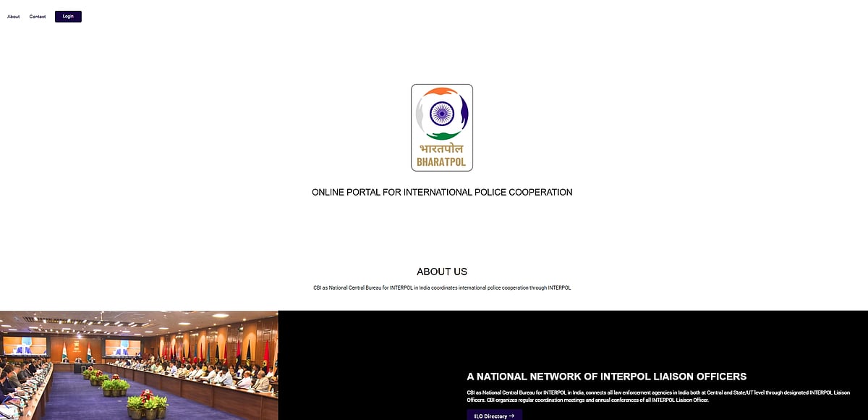Click the ABOUT US section heading
Image resolution: width=868 pixels, height=420 pixels.
442,272
